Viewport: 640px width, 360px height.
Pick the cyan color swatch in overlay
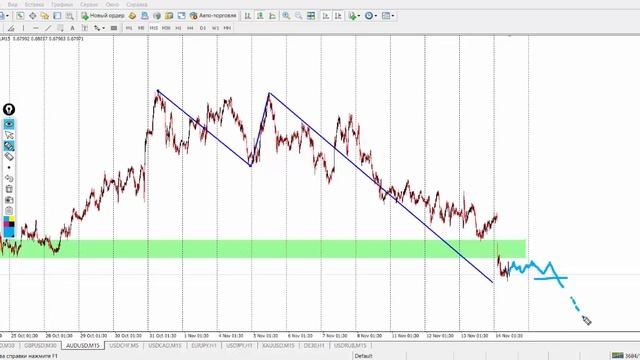click(x=9, y=232)
